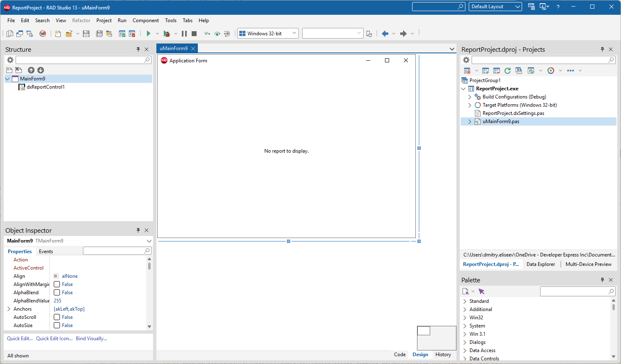Open the Default Layout dropdown

click(x=518, y=7)
